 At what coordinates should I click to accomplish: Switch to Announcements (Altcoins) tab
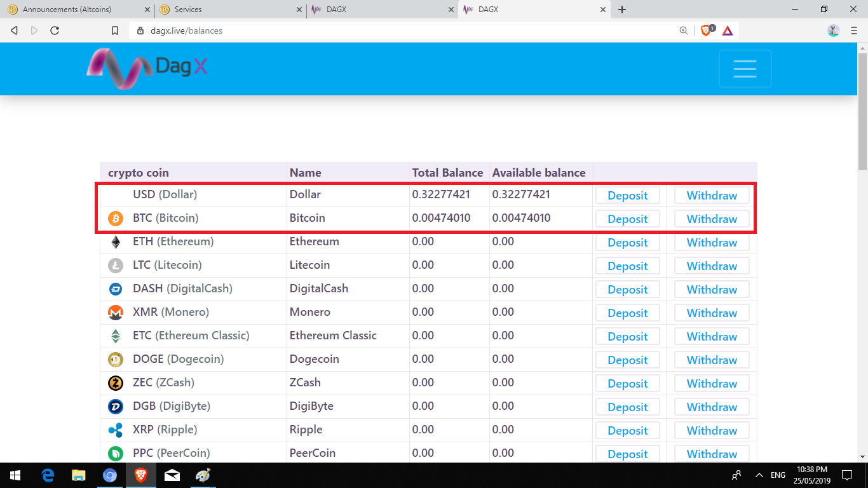(x=77, y=10)
